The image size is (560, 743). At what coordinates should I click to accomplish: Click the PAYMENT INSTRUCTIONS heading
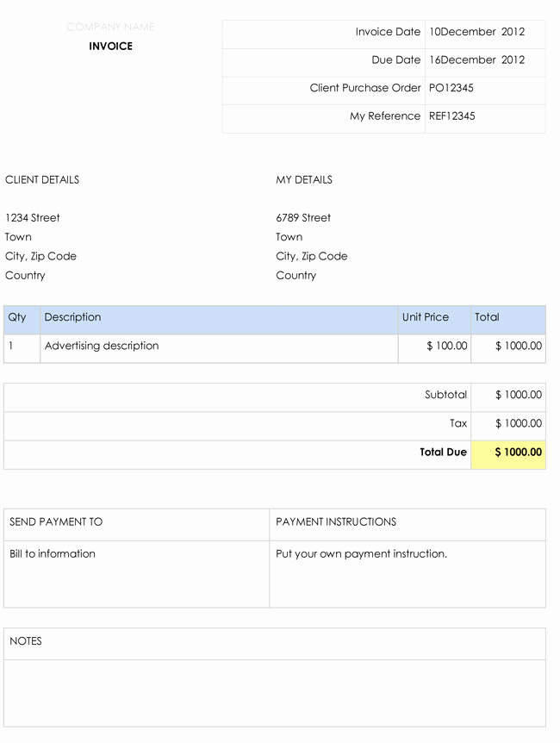click(x=336, y=521)
